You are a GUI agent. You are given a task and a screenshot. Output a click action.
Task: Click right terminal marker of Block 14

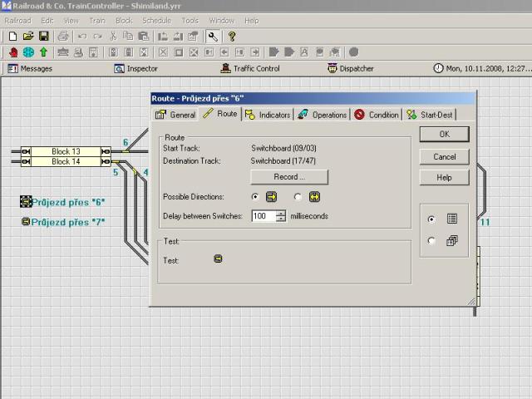[106, 162]
